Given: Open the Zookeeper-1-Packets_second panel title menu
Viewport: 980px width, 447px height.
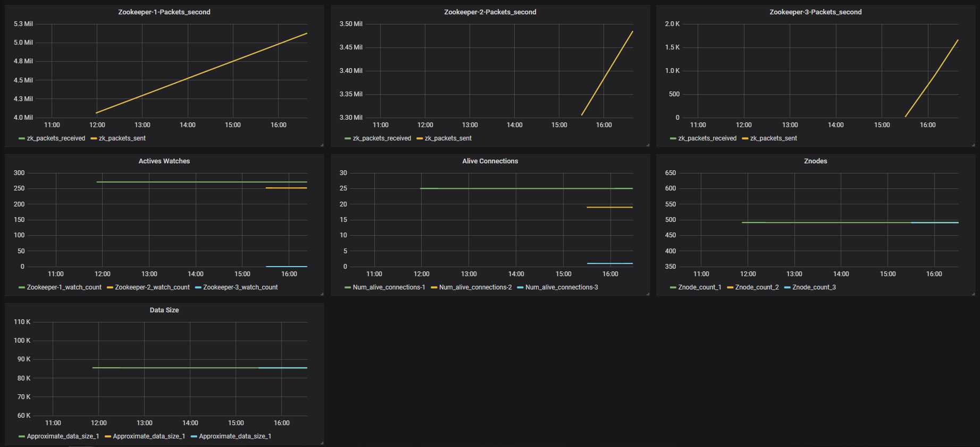Looking at the screenshot, I should pos(164,12).
